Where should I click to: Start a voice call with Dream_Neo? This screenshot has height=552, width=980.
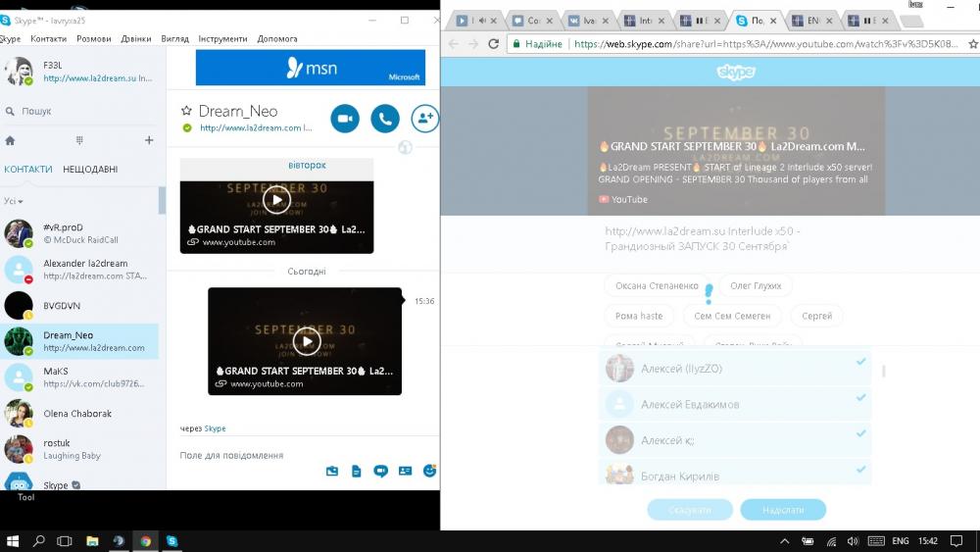tap(385, 119)
